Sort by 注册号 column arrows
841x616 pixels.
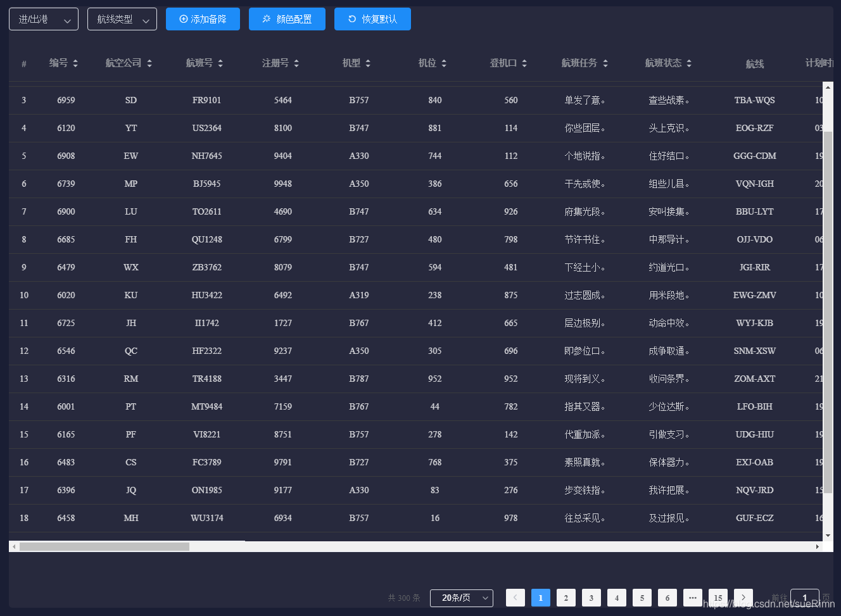click(296, 63)
